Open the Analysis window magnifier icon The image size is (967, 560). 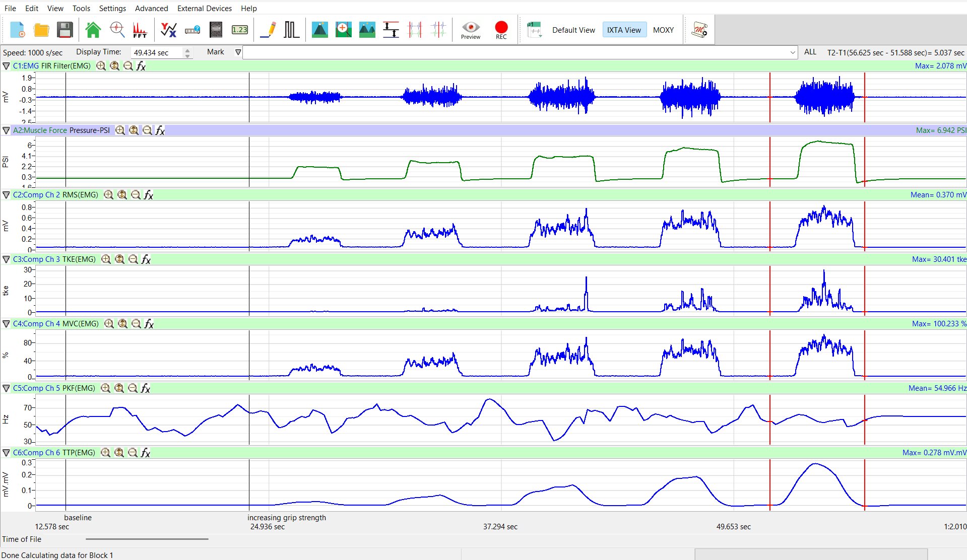pos(117,30)
